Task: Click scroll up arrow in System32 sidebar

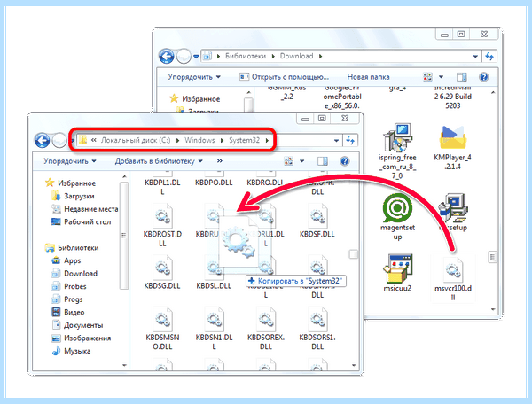Action: pyautogui.click(x=124, y=176)
